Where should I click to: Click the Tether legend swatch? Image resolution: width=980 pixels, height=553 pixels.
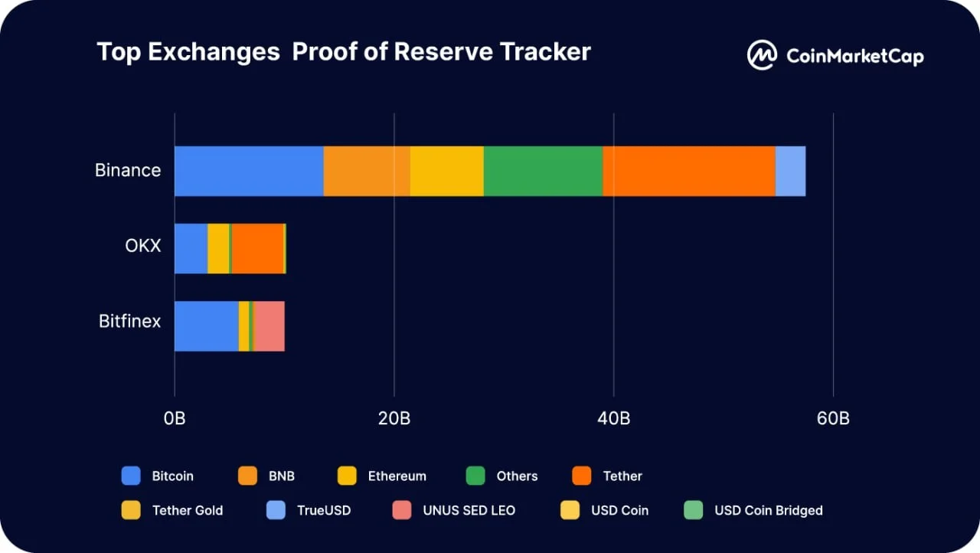(582, 476)
